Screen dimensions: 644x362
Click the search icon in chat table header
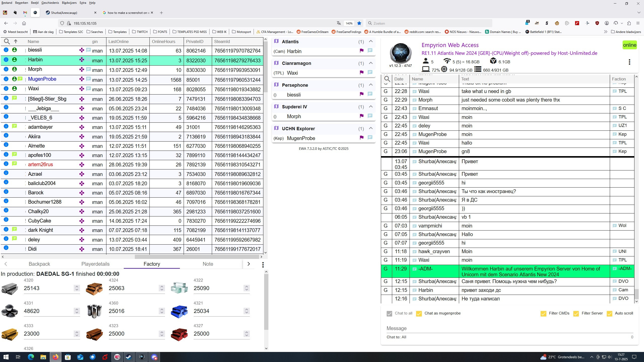(x=387, y=79)
